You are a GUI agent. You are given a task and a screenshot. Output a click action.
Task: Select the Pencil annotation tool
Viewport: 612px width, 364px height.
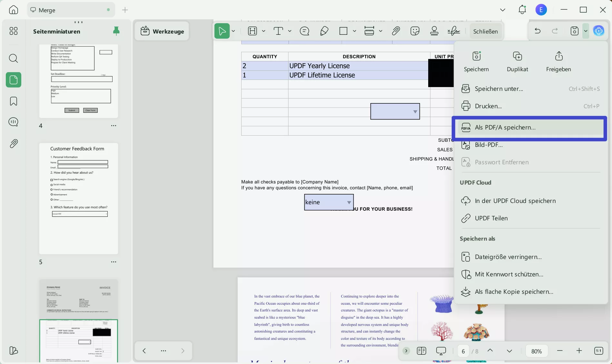(324, 31)
